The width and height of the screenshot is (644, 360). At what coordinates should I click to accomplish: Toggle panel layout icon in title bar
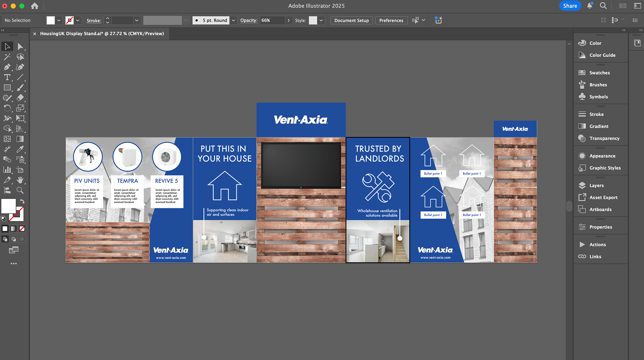pos(637,6)
